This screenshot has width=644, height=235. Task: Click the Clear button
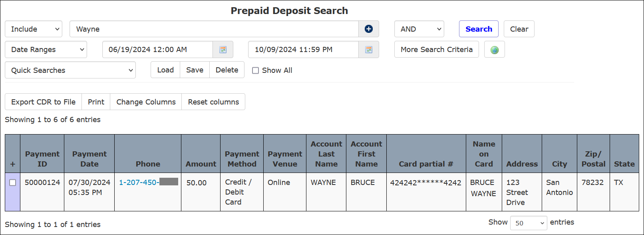519,29
